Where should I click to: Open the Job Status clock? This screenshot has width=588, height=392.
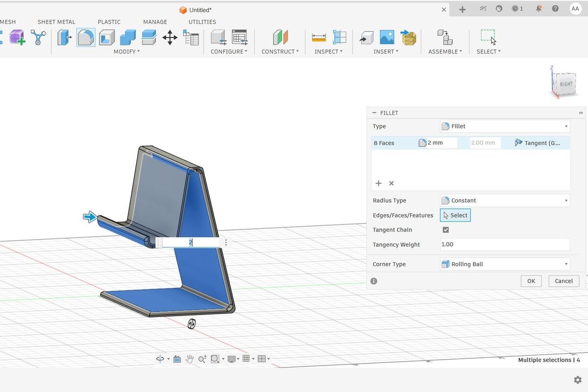click(x=517, y=9)
